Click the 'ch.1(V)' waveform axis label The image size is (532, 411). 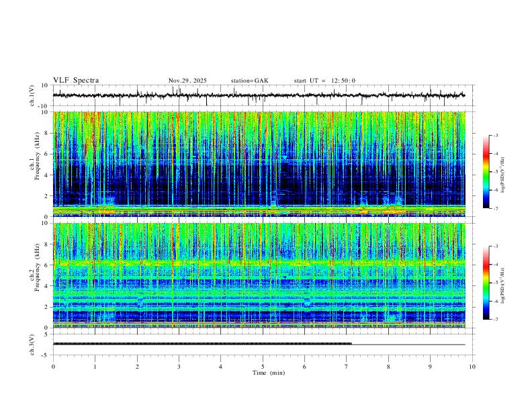click(x=32, y=95)
